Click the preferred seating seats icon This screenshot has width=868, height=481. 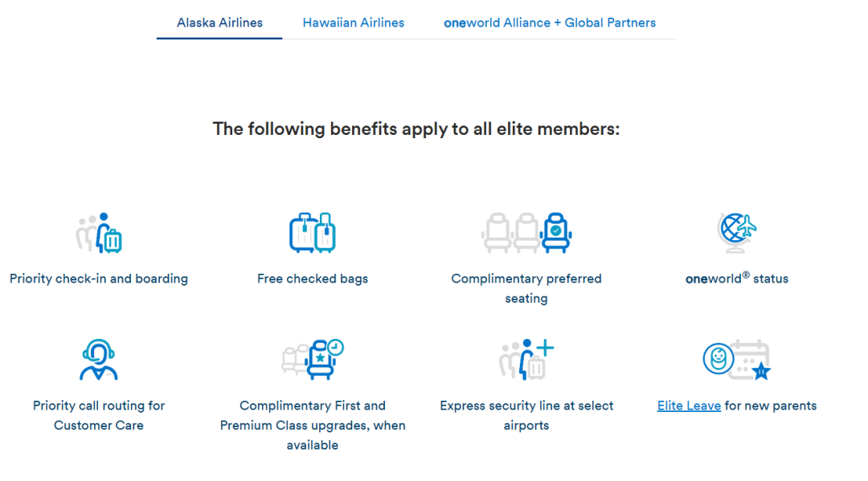click(x=526, y=233)
